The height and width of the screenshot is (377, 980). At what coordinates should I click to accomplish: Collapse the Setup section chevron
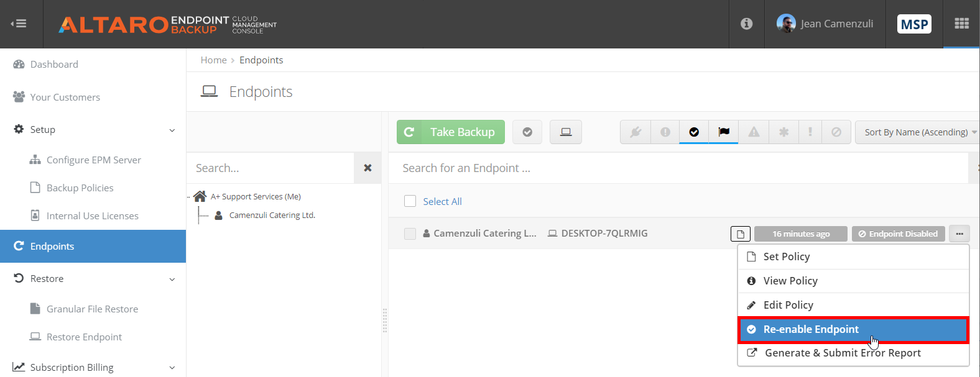[172, 130]
